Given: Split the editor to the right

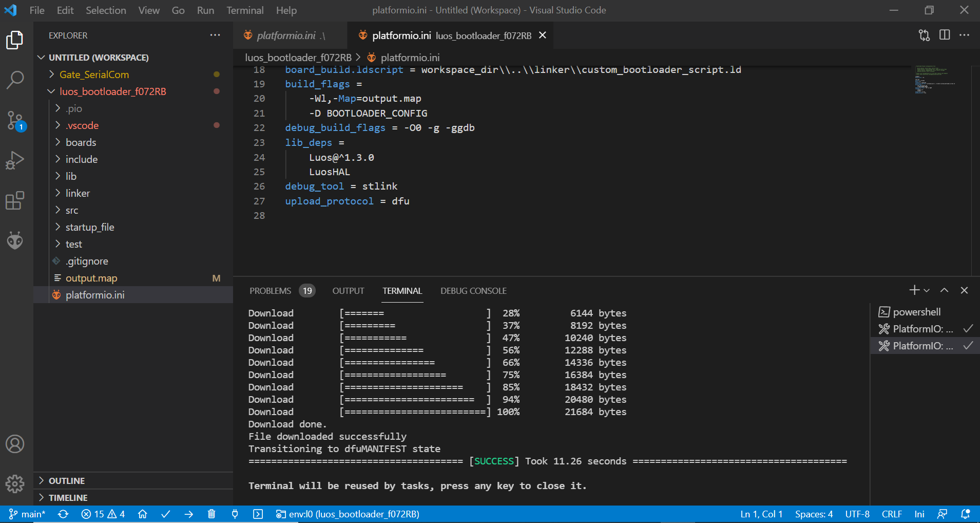Looking at the screenshot, I should pos(944,35).
